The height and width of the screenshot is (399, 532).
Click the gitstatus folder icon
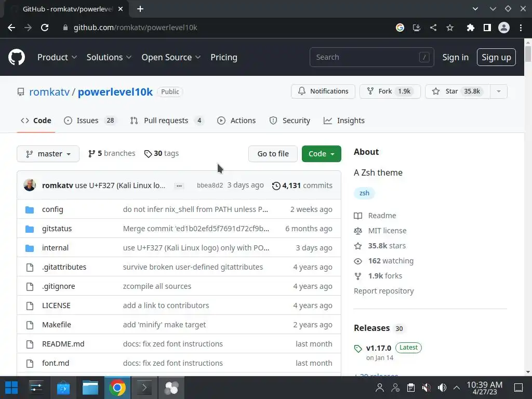coord(30,229)
